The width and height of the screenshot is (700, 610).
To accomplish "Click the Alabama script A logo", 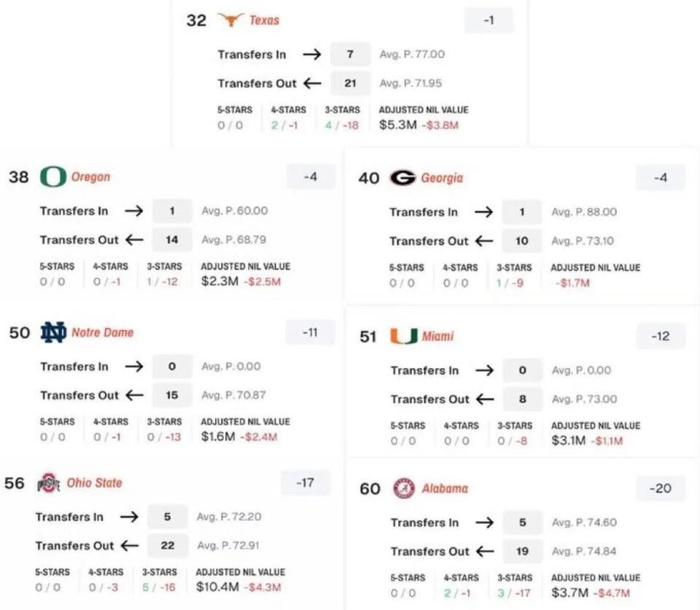I will point(404,488).
